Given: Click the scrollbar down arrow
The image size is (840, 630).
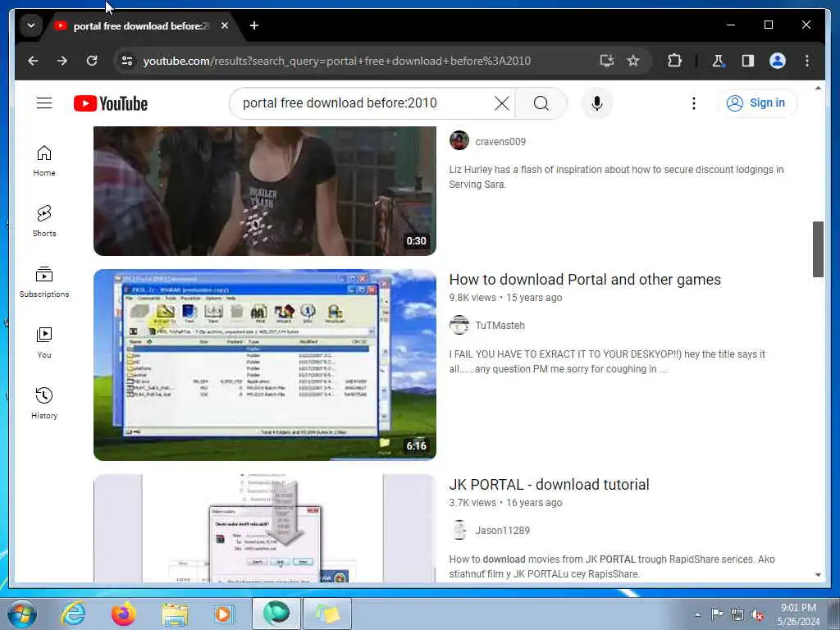Looking at the screenshot, I should [x=818, y=575].
